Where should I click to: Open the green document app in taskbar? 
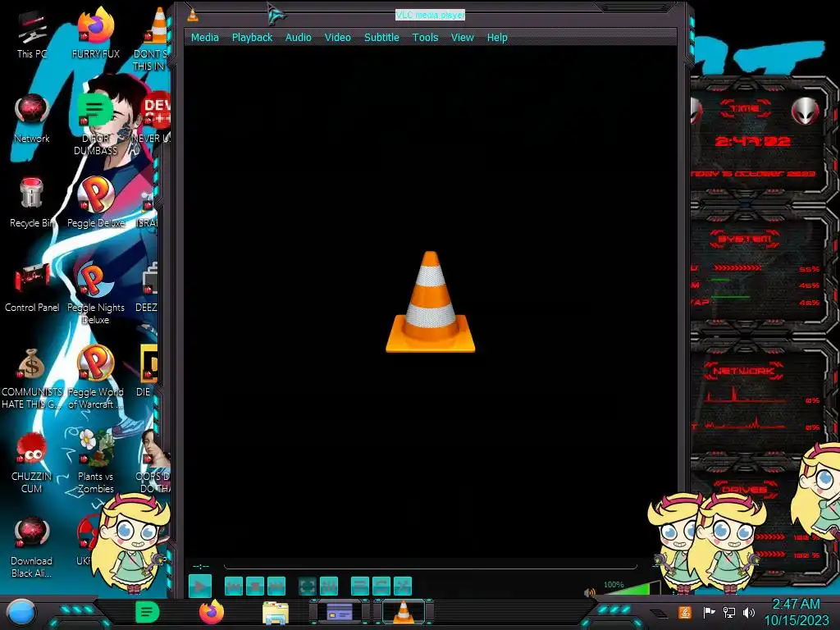click(147, 612)
